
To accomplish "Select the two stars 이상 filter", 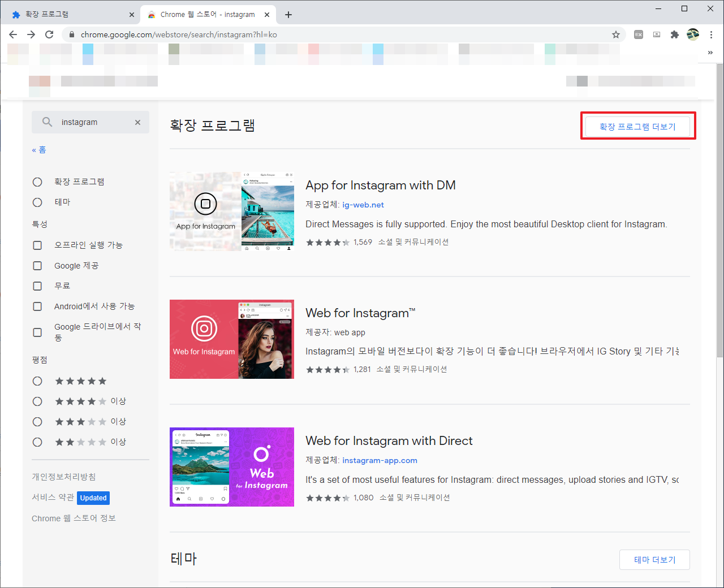I will 37,442.
